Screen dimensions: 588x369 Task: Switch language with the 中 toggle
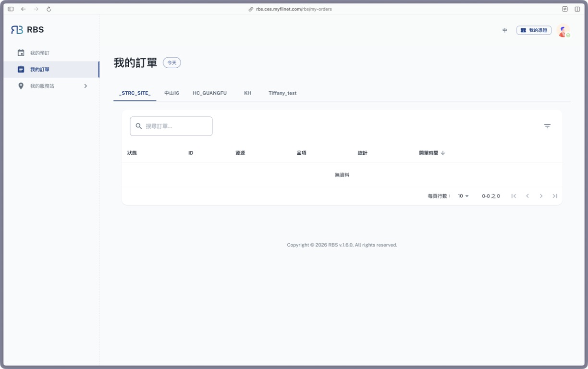505,30
